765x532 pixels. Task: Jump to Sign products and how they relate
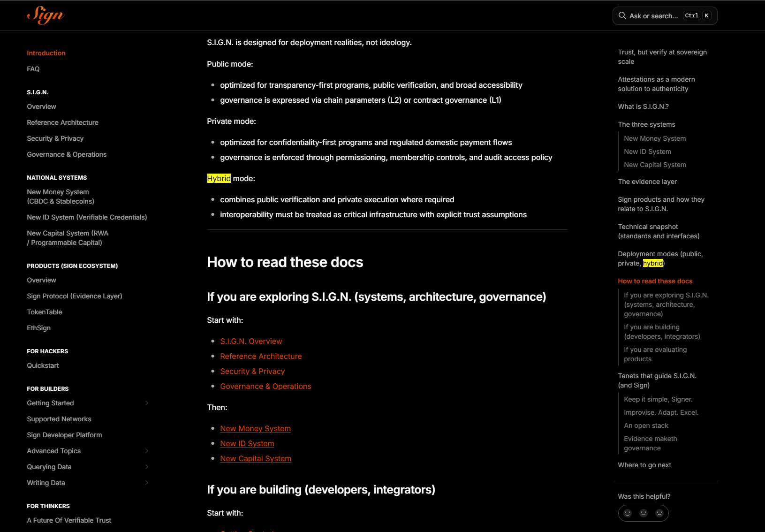[x=661, y=204]
